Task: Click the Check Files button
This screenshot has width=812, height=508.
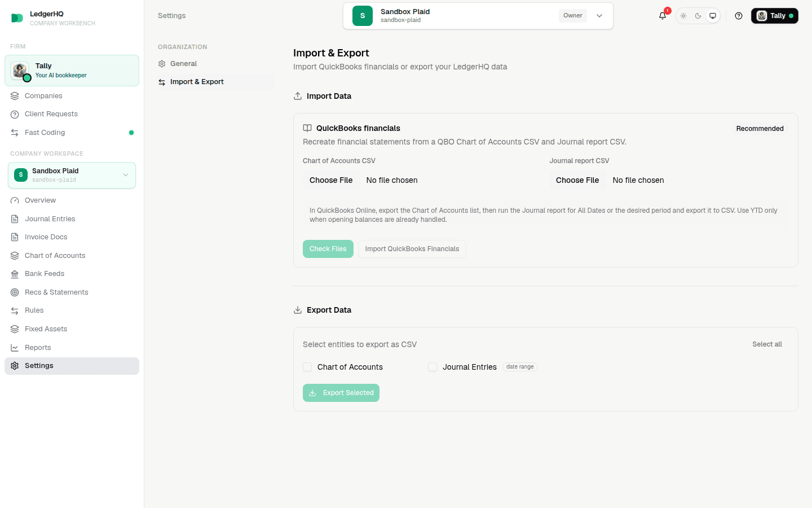Action: [x=328, y=249]
